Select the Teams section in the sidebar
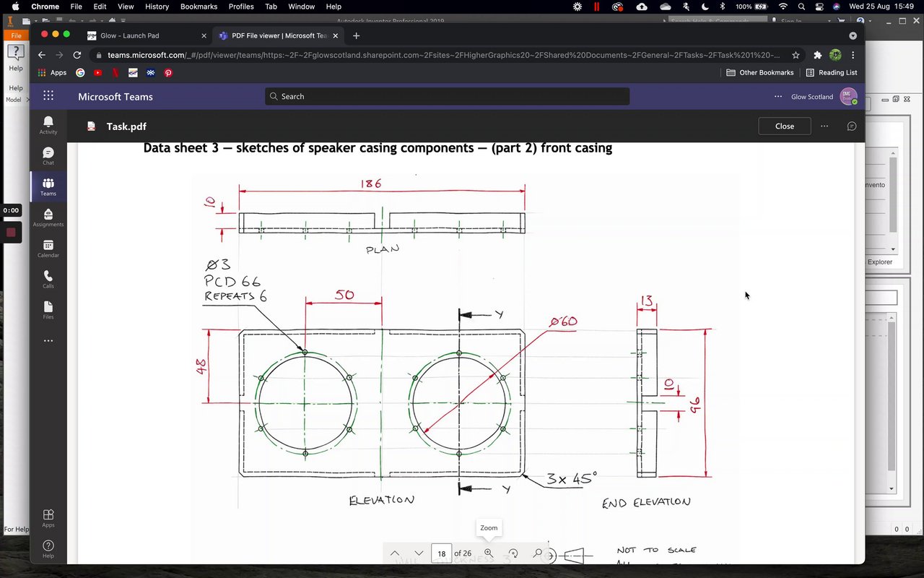Image resolution: width=924 pixels, height=578 pixels. (x=48, y=187)
